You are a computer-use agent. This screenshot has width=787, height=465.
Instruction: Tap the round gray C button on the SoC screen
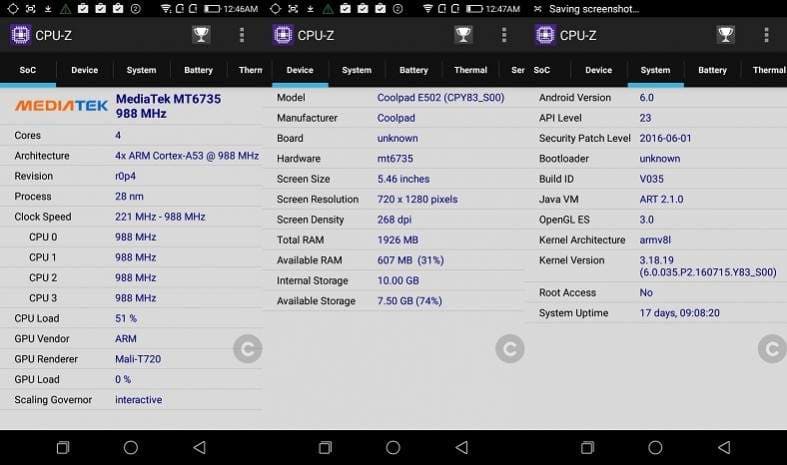248,348
